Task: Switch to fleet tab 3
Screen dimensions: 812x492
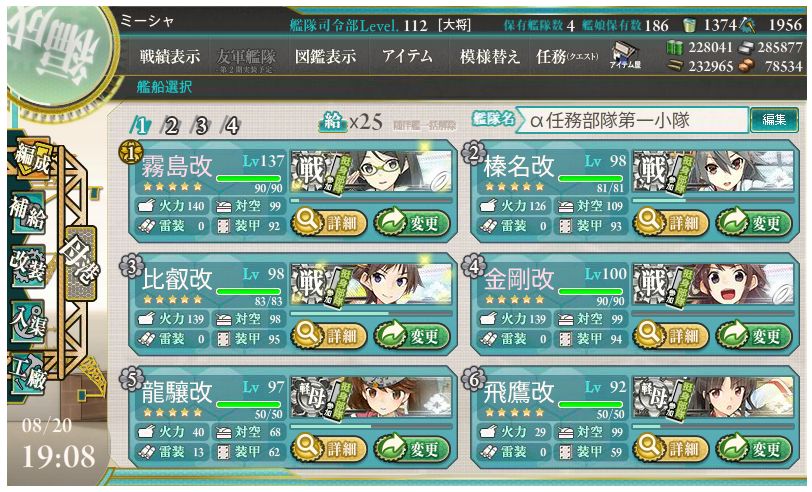Action: 200,126
